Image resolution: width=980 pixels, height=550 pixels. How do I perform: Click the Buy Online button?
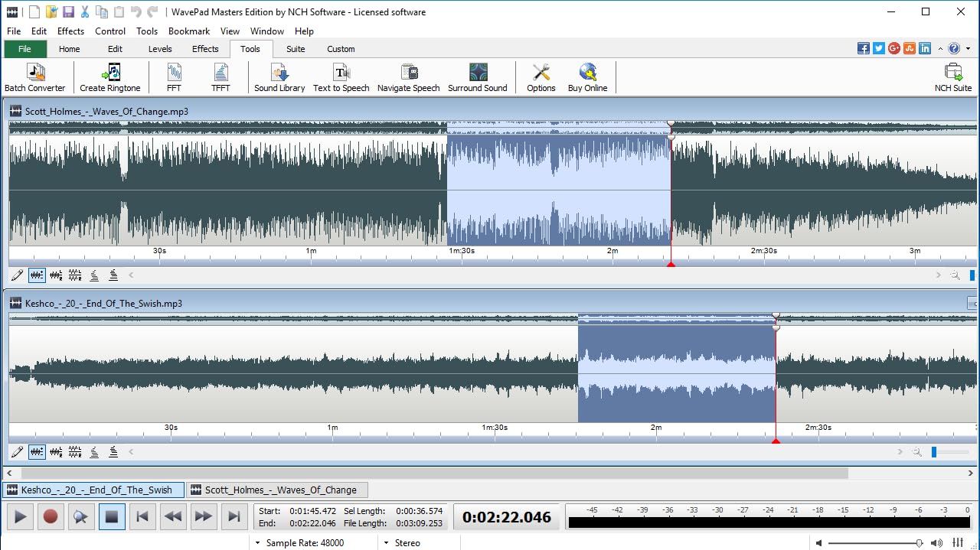[x=587, y=76]
